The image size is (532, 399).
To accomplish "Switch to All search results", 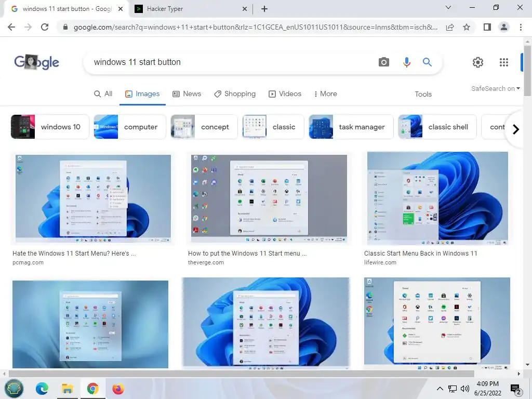I will (103, 94).
